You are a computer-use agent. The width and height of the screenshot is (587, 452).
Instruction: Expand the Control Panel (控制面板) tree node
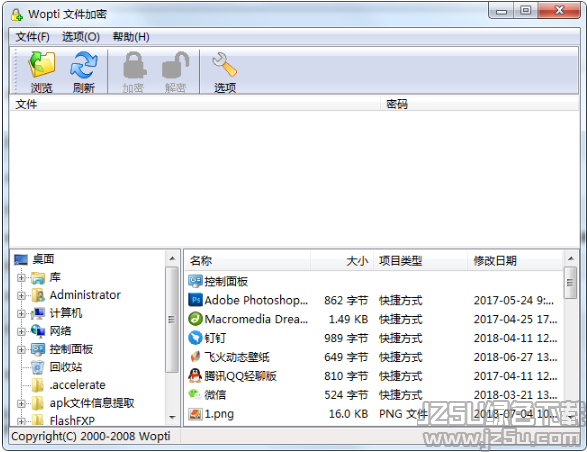[21, 349]
